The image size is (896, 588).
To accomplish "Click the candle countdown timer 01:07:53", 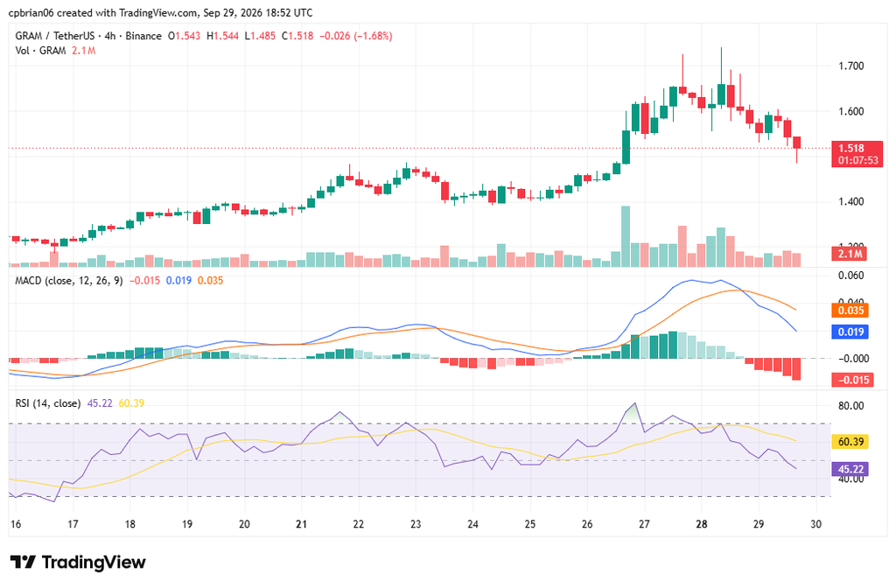I will (x=857, y=161).
